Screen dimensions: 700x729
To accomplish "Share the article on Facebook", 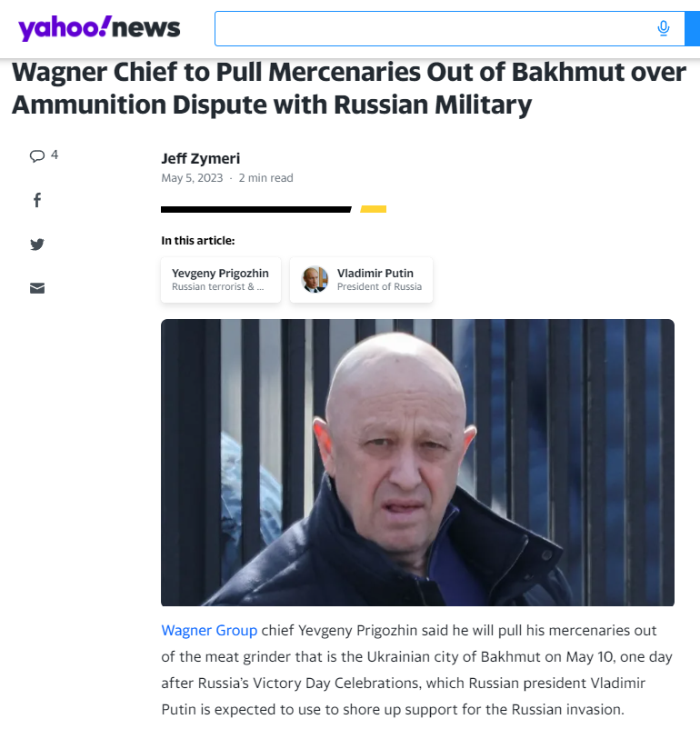I will 37,200.
